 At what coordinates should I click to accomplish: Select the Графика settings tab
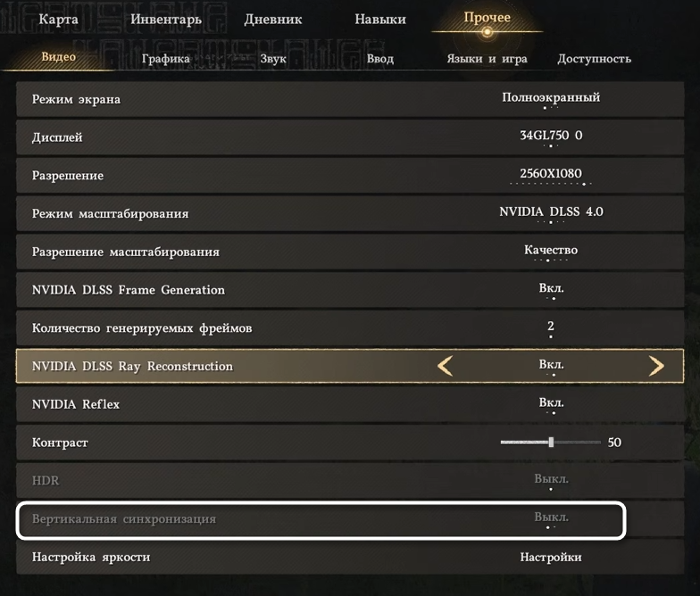166,59
